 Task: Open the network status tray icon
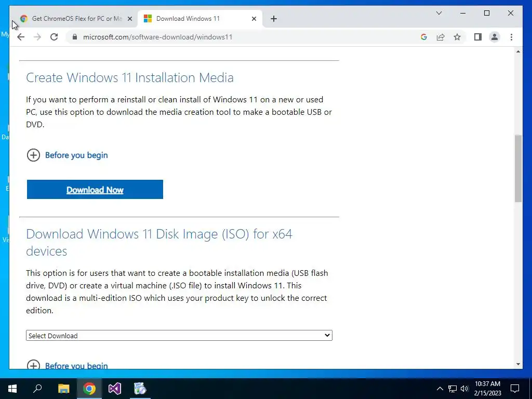pyautogui.click(x=453, y=389)
